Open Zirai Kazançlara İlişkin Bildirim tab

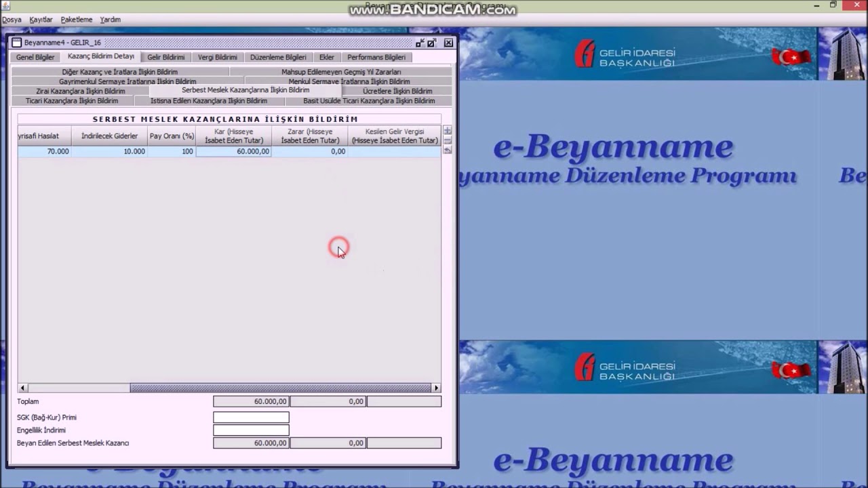[81, 91]
